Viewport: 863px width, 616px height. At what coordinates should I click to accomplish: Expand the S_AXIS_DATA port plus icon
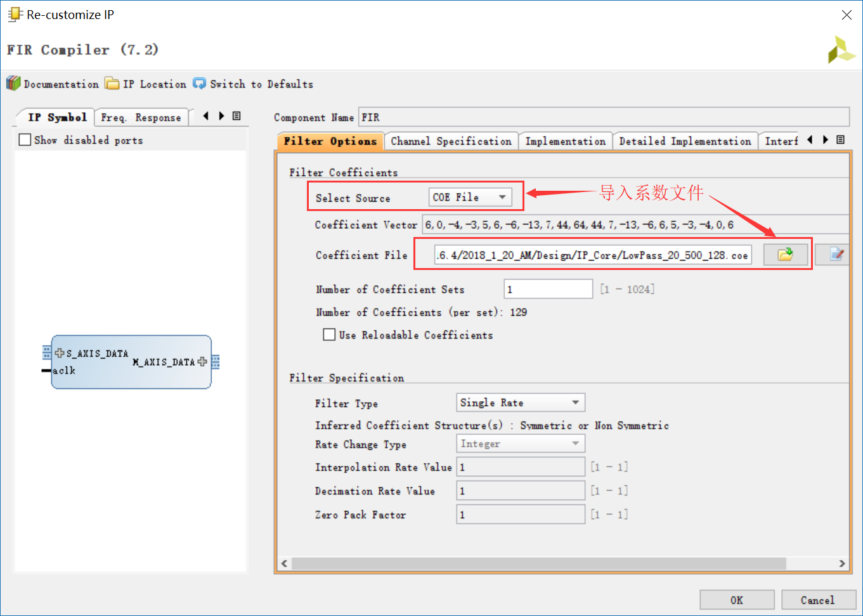click(x=59, y=353)
